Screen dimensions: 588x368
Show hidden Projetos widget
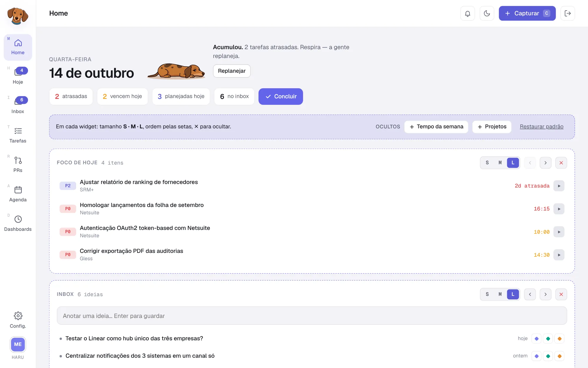(492, 127)
